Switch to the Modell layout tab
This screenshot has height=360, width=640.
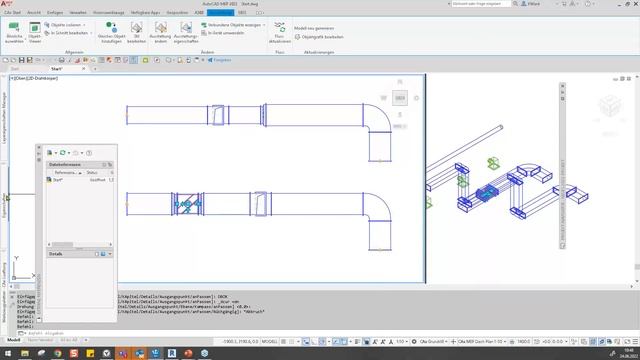(13, 340)
